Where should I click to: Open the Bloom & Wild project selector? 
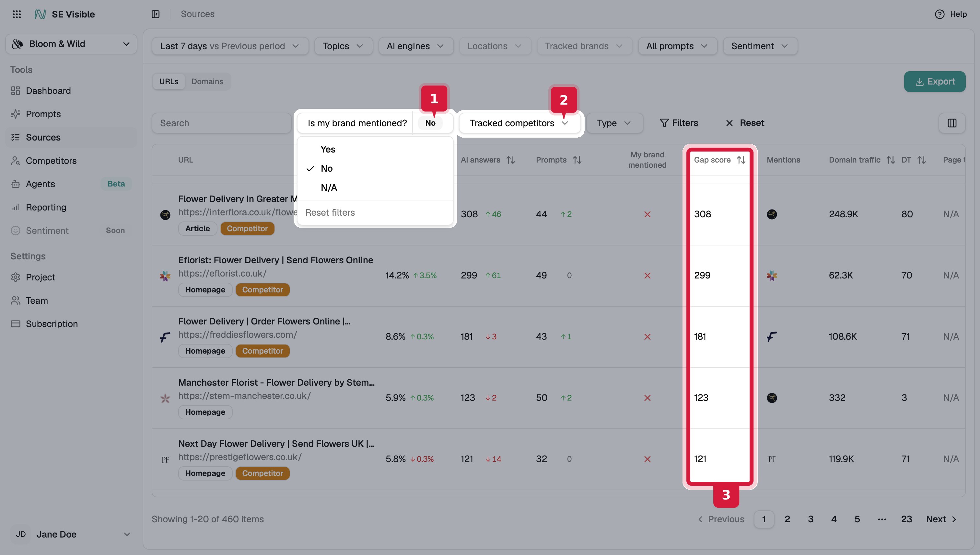click(71, 44)
